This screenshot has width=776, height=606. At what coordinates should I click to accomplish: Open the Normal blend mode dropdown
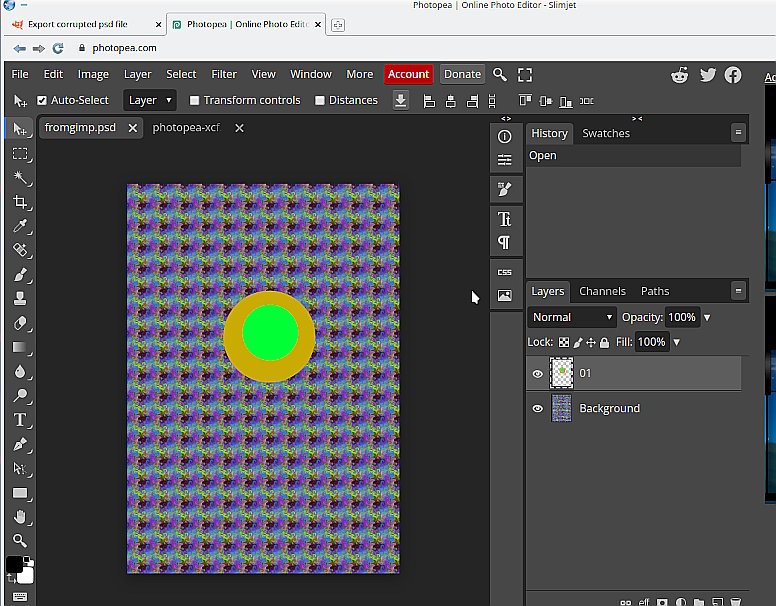pyautogui.click(x=572, y=317)
